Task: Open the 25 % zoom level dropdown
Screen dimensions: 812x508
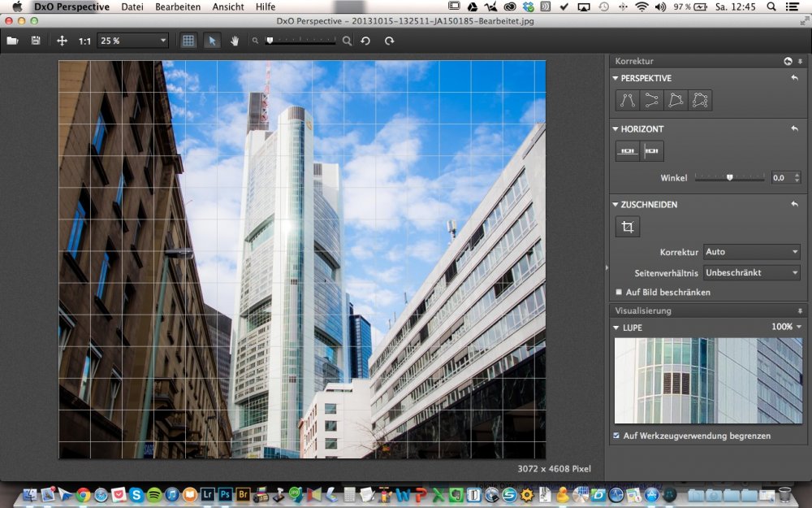Action: (x=132, y=41)
